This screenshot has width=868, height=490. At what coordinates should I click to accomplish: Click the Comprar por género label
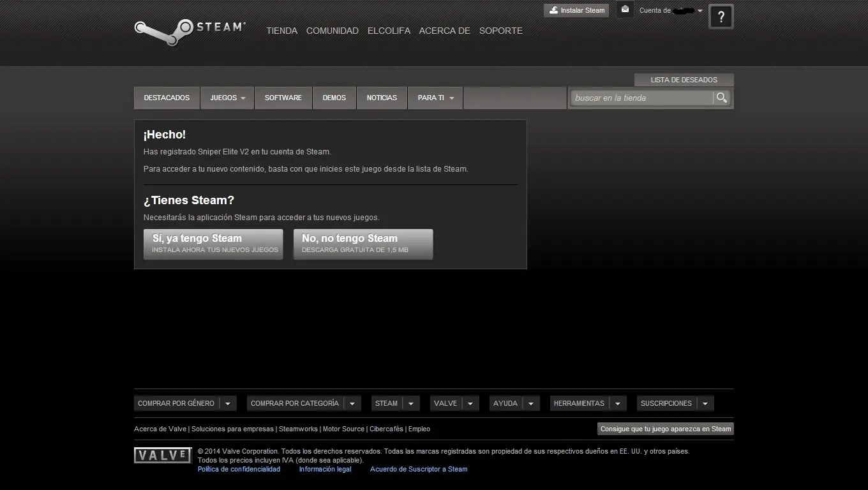click(x=176, y=403)
